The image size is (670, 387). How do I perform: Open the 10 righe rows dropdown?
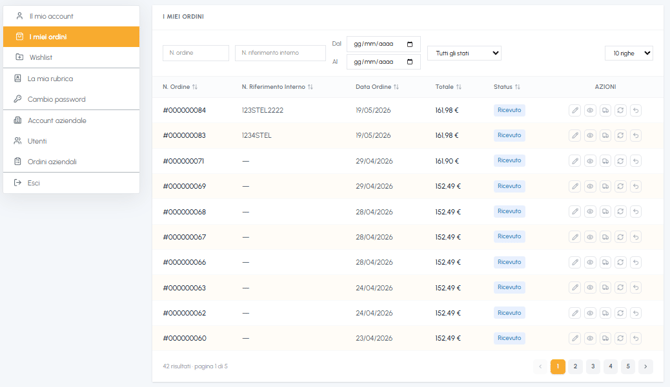click(629, 53)
